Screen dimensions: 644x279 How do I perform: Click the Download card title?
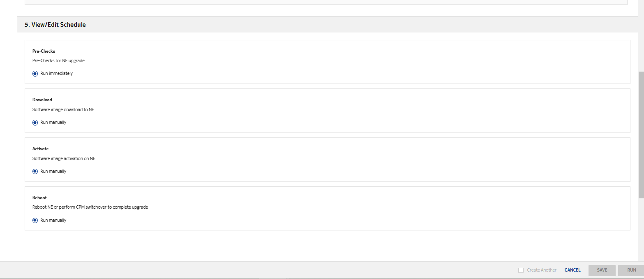coord(42,100)
